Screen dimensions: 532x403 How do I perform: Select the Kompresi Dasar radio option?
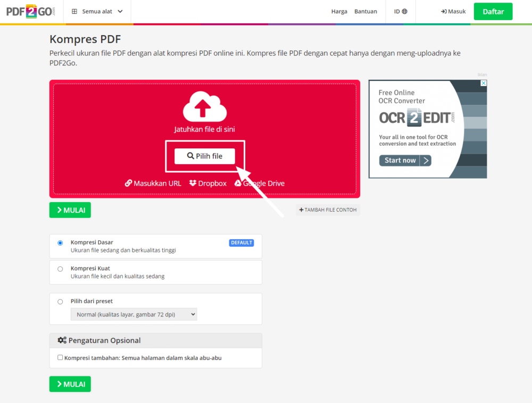(60, 242)
